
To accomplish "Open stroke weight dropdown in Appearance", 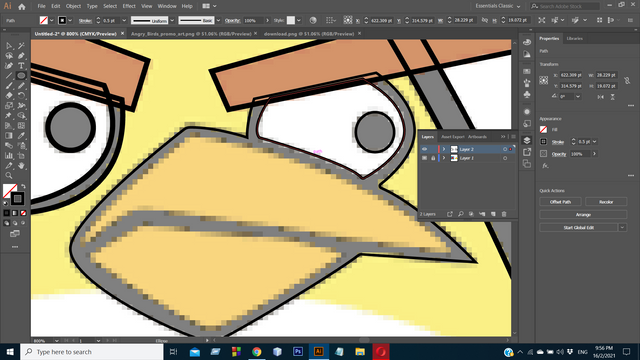I will 595,142.
